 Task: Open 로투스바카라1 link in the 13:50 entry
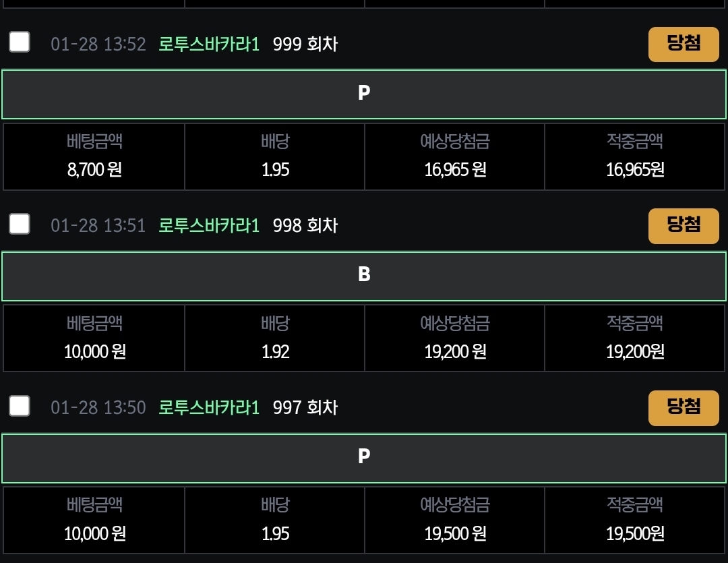(x=209, y=408)
